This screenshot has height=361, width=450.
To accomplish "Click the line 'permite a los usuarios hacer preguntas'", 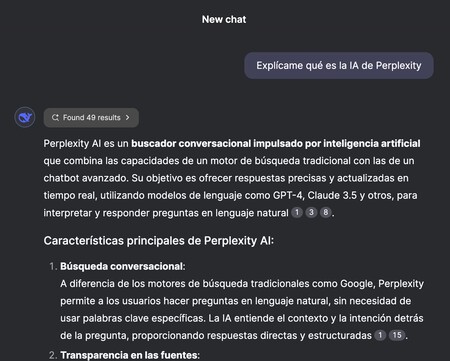I will pyautogui.click(x=236, y=301).
